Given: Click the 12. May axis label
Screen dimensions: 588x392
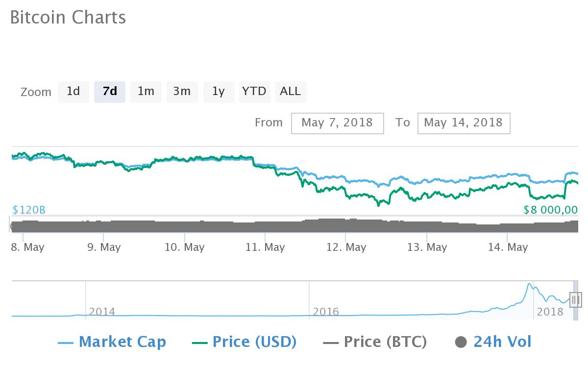Looking at the screenshot, I should tap(346, 247).
